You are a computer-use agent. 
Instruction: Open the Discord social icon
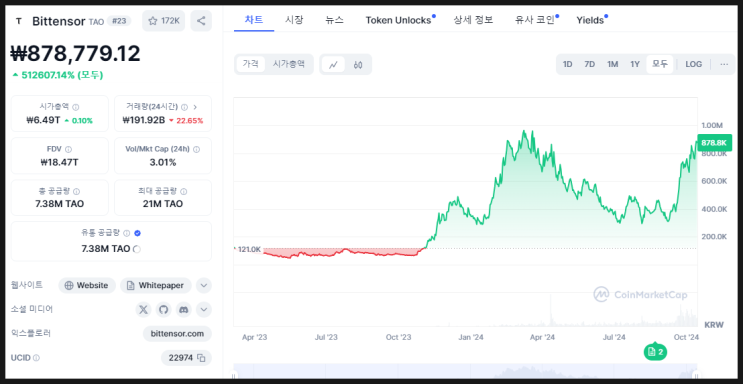(184, 310)
